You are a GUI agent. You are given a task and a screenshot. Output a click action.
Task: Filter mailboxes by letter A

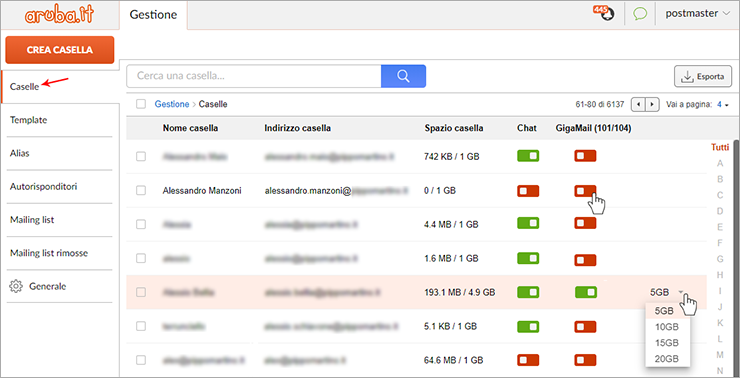(720, 163)
